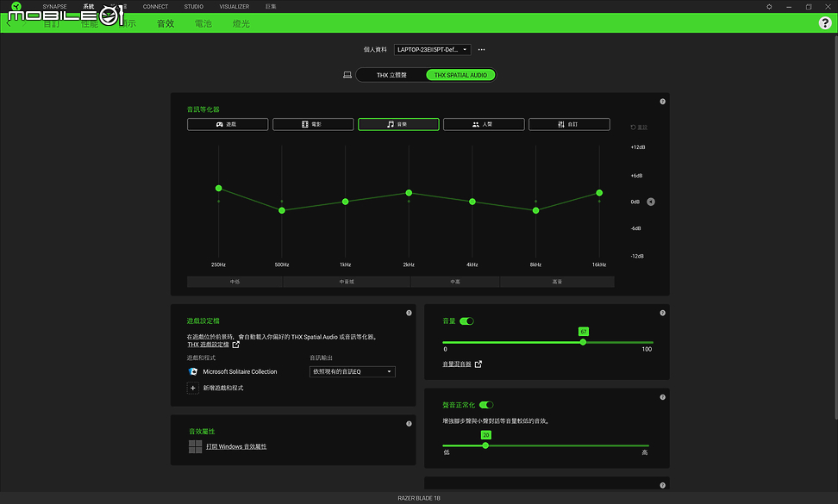The width and height of the screenshot is (838, 504).
Task: Open the 個人資料 profile dropdown
Action: click(432, 50)
